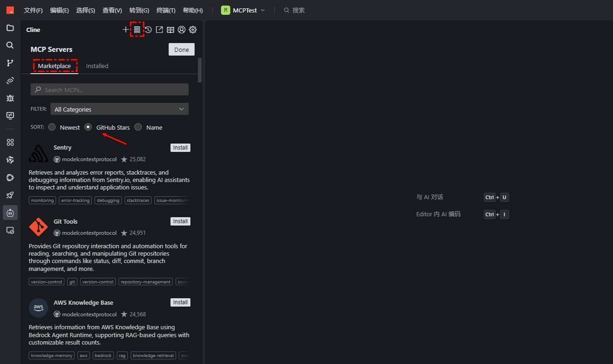613x364 pixels.
Task: Open the 帮助(H) menu
Action: 193,10
